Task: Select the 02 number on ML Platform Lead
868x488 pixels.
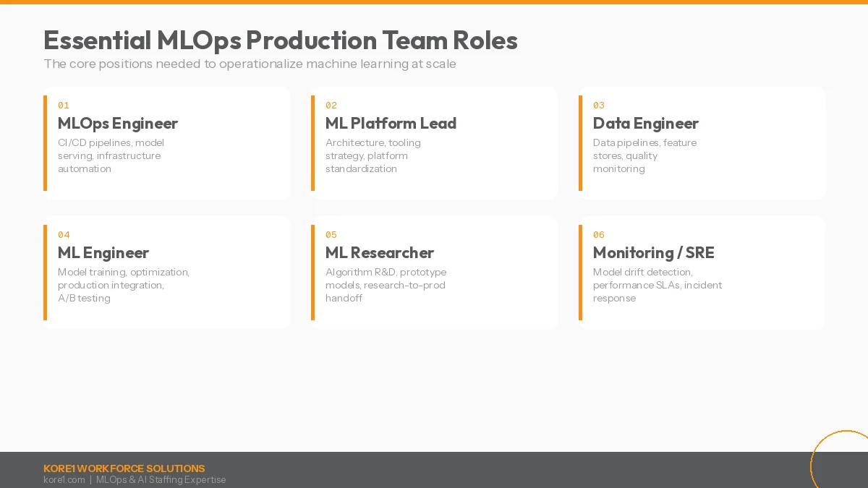Action: pos(331,105)
